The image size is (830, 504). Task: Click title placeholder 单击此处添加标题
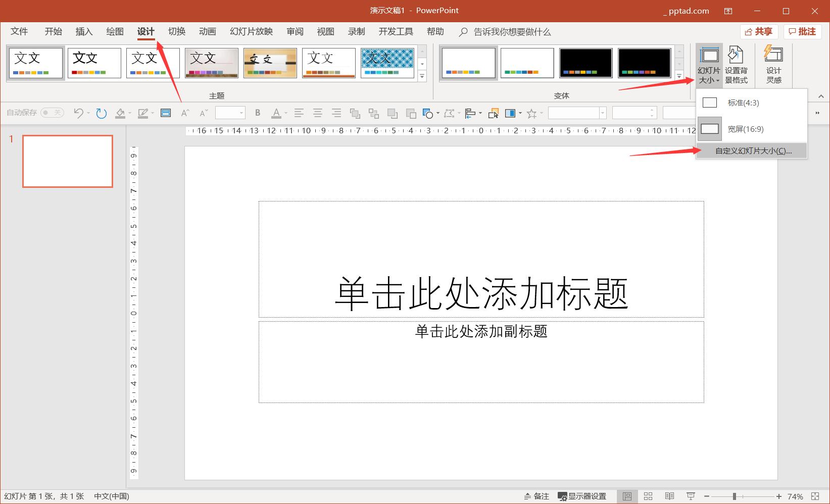pos(481,293)
